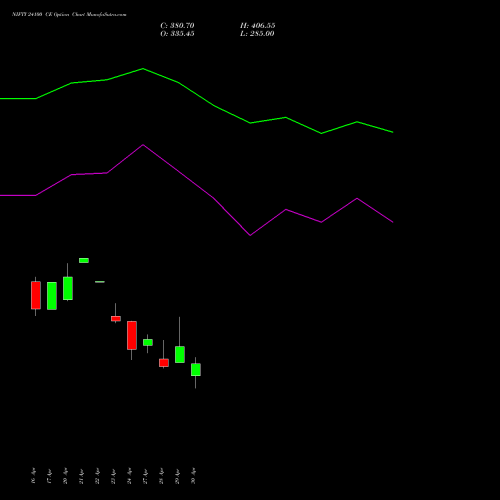Click the 16 Apr date label
This screenshot has height=500, width=500.
tap(33, 476)
